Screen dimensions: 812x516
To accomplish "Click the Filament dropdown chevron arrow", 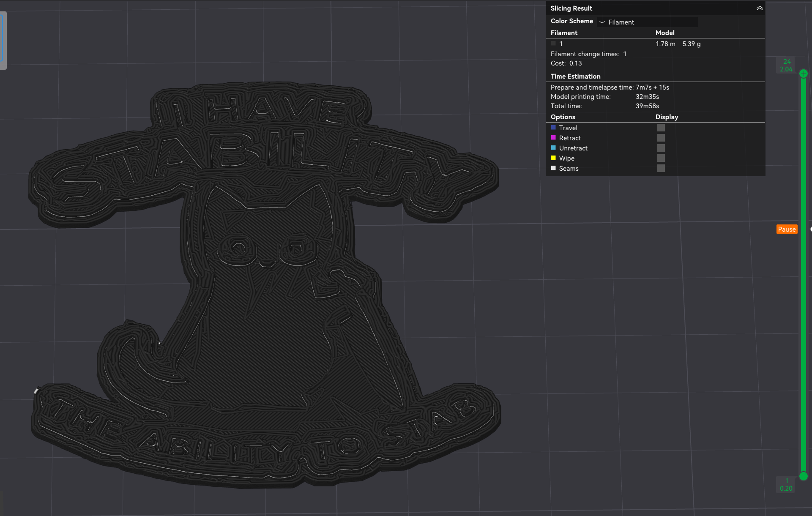I will (602, 22).
